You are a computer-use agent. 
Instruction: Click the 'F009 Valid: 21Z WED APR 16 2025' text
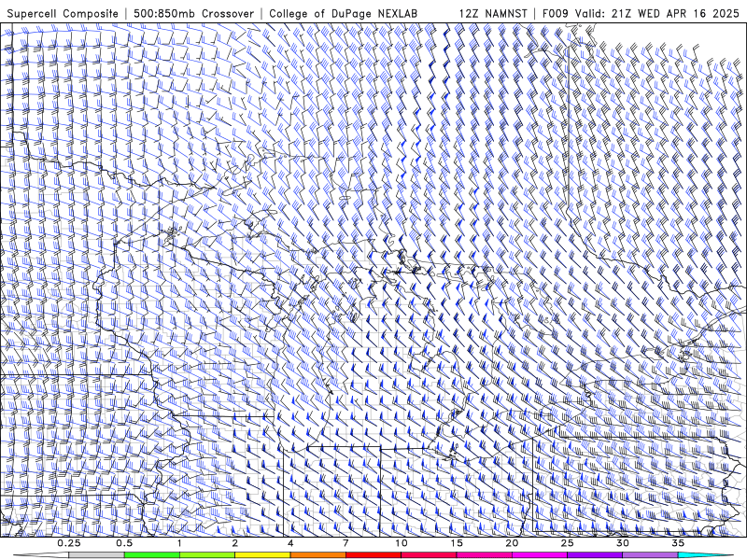click(x=641, y=13)
